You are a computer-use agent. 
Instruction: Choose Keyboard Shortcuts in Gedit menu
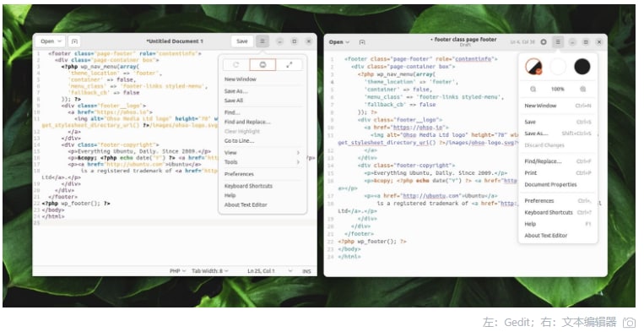[262, 186]
